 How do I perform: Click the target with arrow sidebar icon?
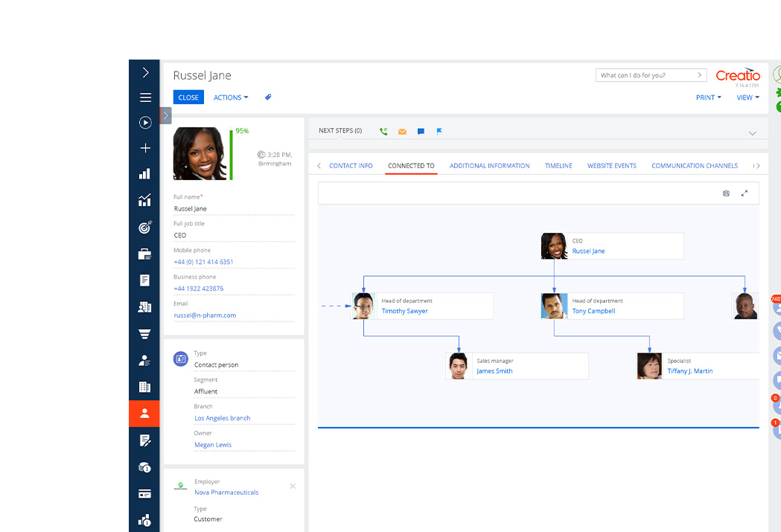[x=145, y=228]
